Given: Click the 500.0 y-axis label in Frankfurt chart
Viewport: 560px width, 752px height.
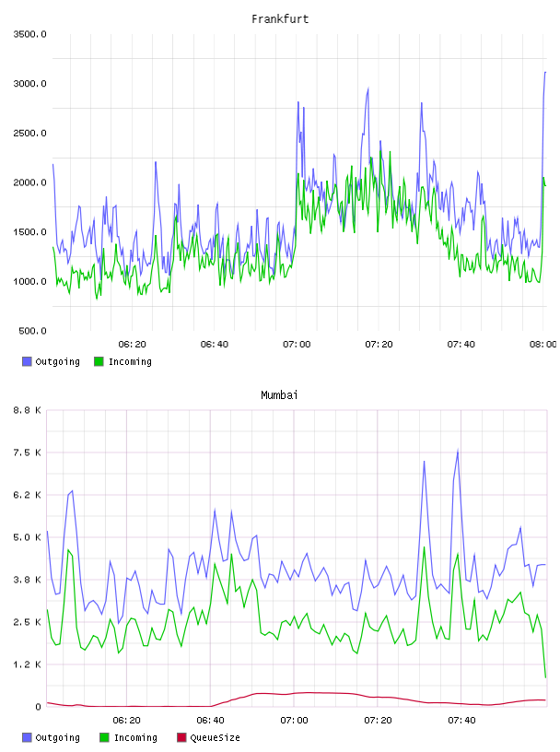Looking at the screenshot, I should click(x=32, y=331).
